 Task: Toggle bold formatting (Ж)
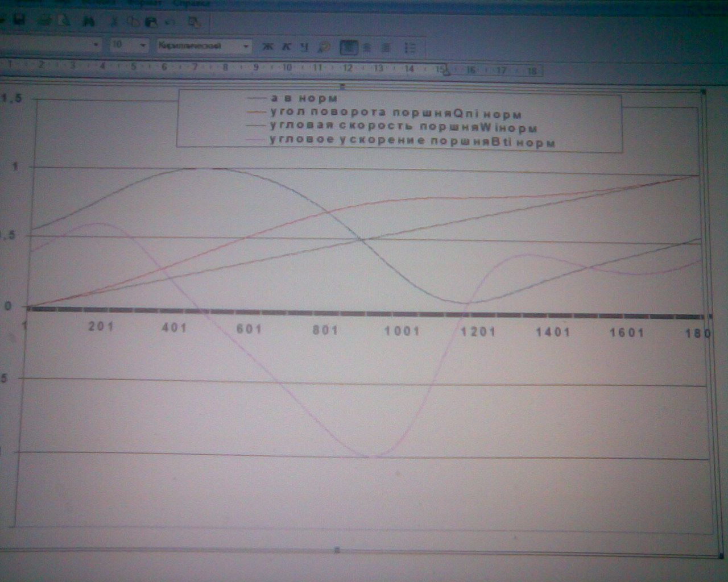[267, 47]
